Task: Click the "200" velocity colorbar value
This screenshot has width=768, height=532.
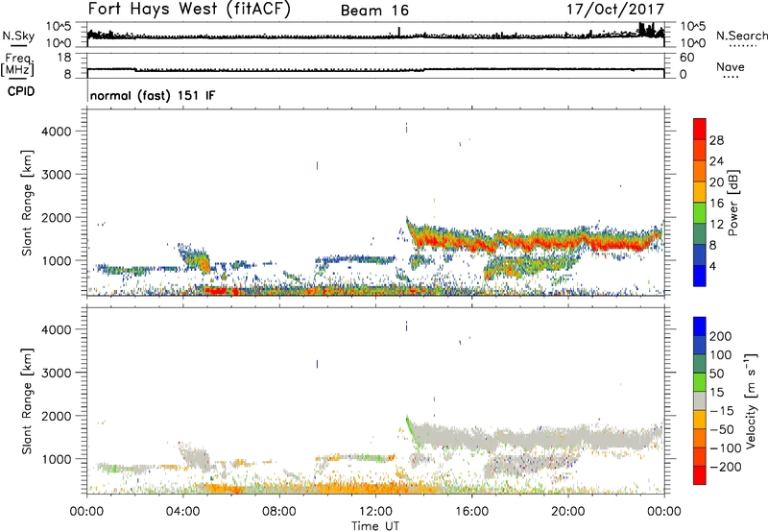Action: (721, 336)
